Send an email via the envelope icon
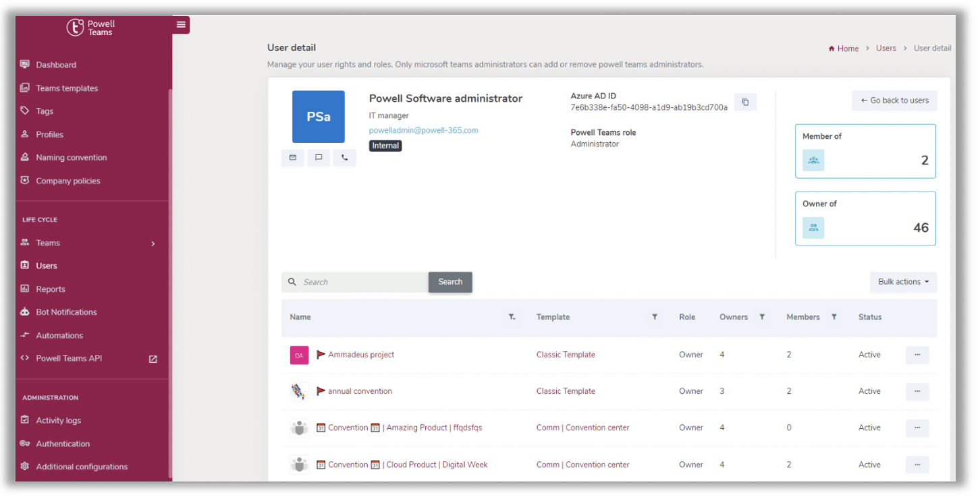Viewport: 980px width, 499px height. click(x=292, y=157)
